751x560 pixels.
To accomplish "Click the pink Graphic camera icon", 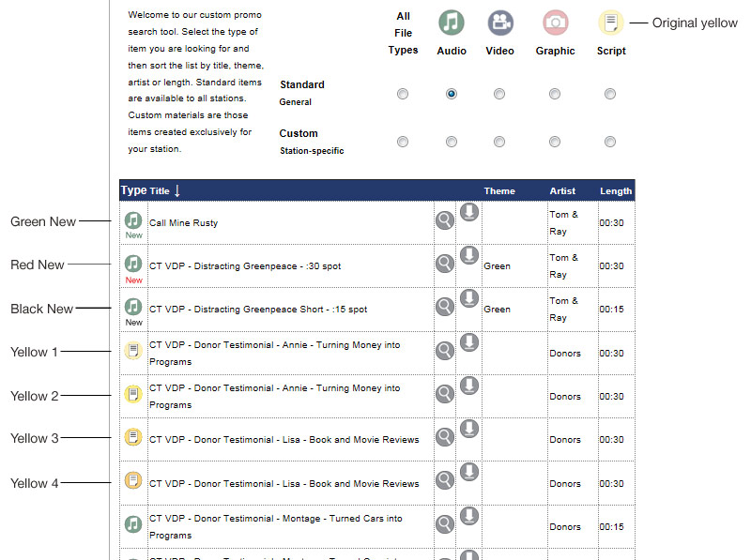I will point(556,23).
